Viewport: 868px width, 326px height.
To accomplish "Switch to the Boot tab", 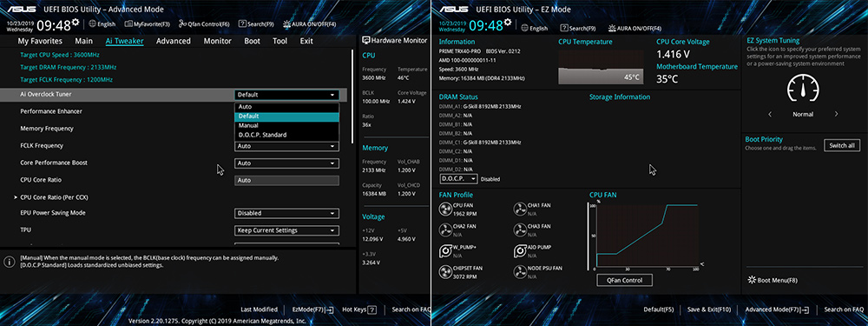I will [x=252, y=41].
